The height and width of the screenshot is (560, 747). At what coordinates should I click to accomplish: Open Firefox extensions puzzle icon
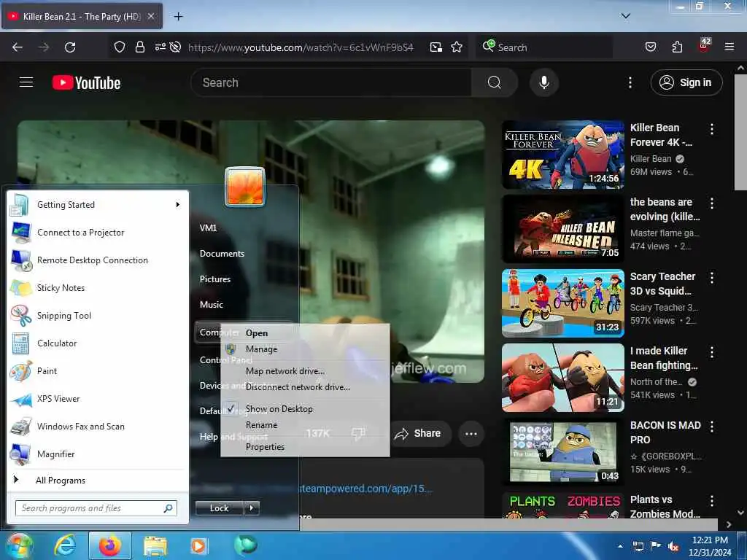click(x=677, y=47)
